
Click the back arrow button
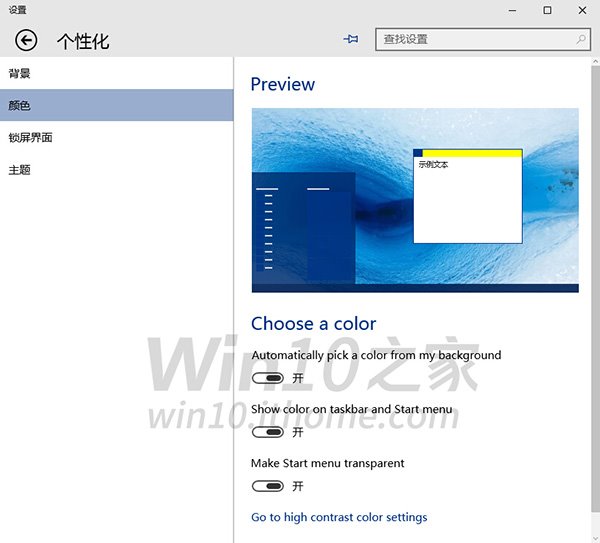26,40
